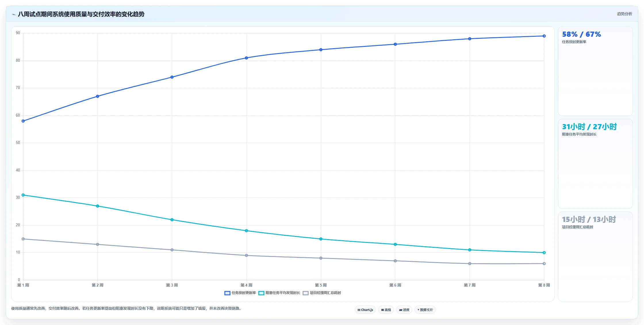Click the x-axis label 第 7 周
Screen dimensions: 644x325
click(x=470, y=285)
